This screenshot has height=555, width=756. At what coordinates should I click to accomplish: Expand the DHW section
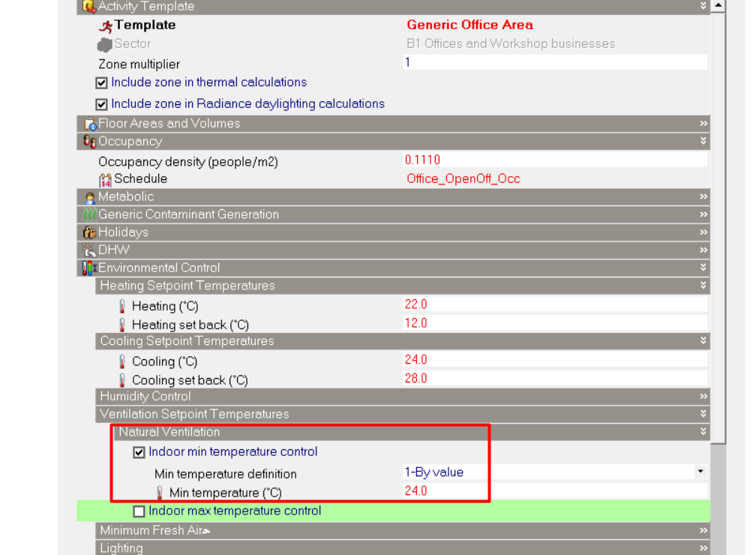tap(703, 250)
